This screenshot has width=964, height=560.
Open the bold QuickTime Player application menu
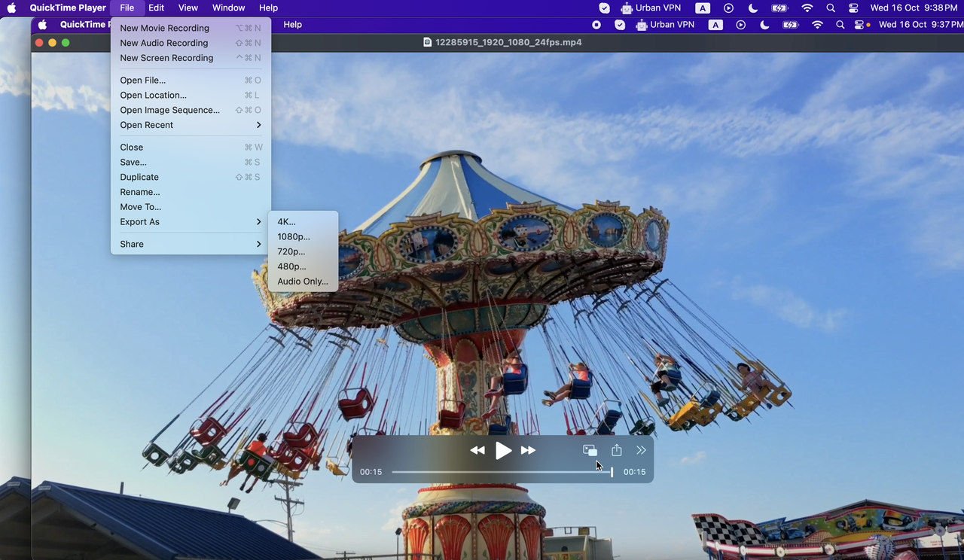68,8
